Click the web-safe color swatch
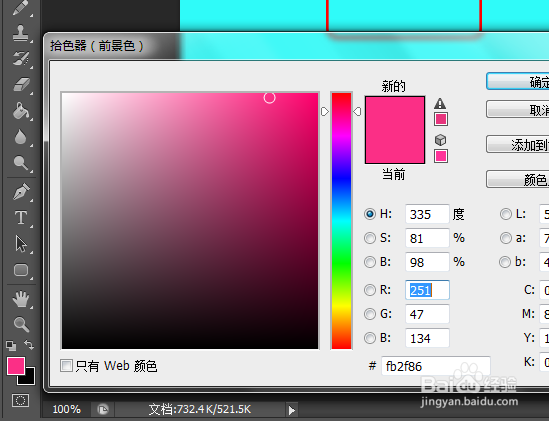The image size is (549, 421). 441,156
